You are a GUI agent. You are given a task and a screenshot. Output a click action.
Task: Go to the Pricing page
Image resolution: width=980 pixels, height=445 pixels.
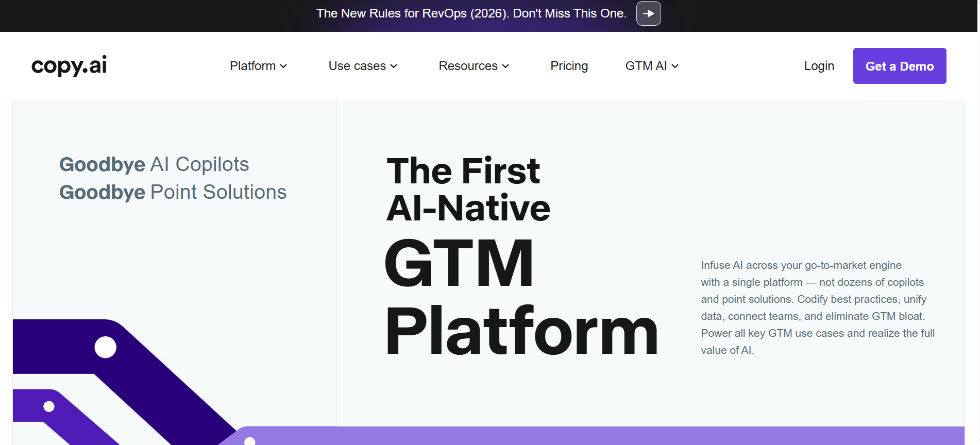tap(569, 66)
